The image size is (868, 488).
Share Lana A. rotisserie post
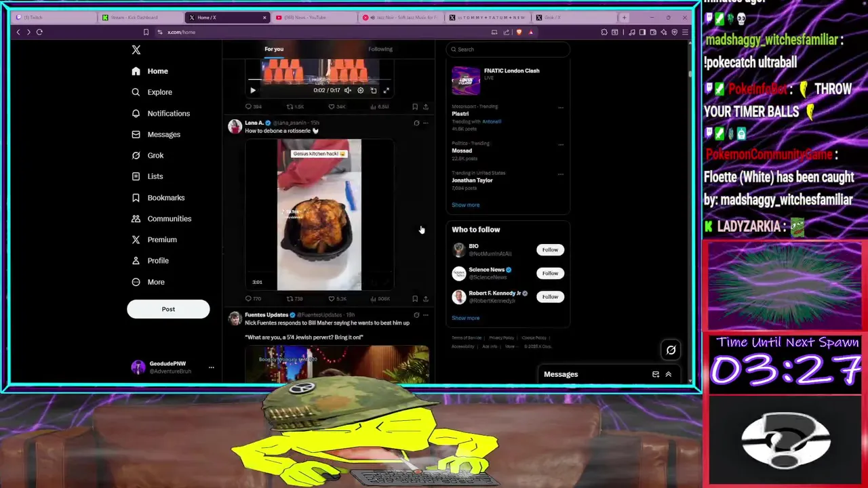[425, 298]
